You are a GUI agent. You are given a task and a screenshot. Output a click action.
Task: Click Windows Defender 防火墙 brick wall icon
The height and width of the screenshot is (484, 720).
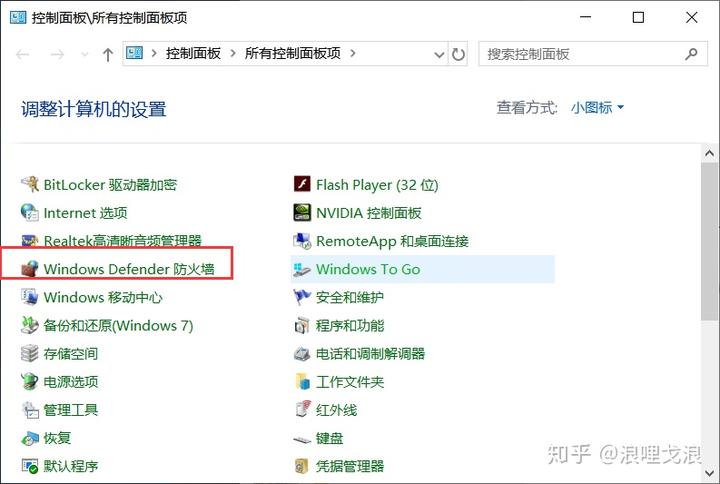tap(30, 269)
